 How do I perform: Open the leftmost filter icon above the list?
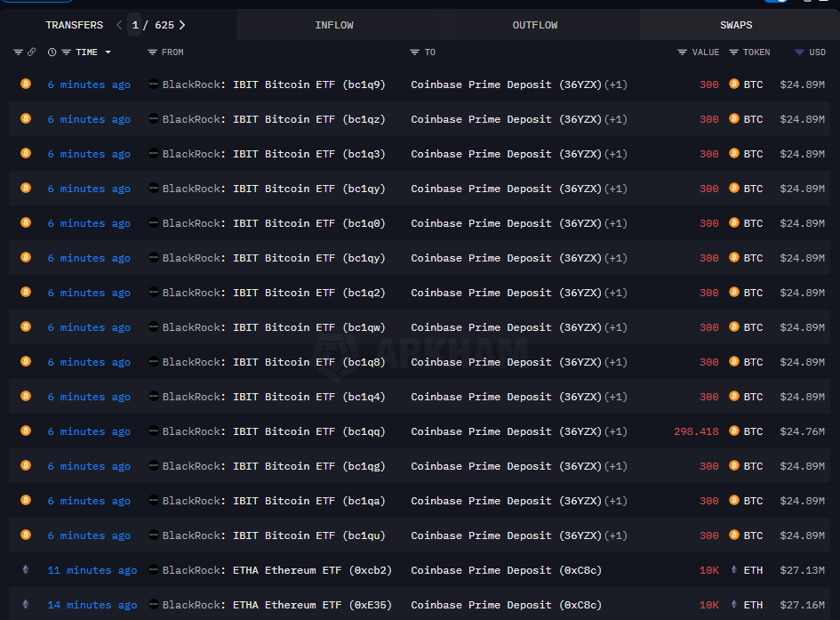tap(18, 52)
